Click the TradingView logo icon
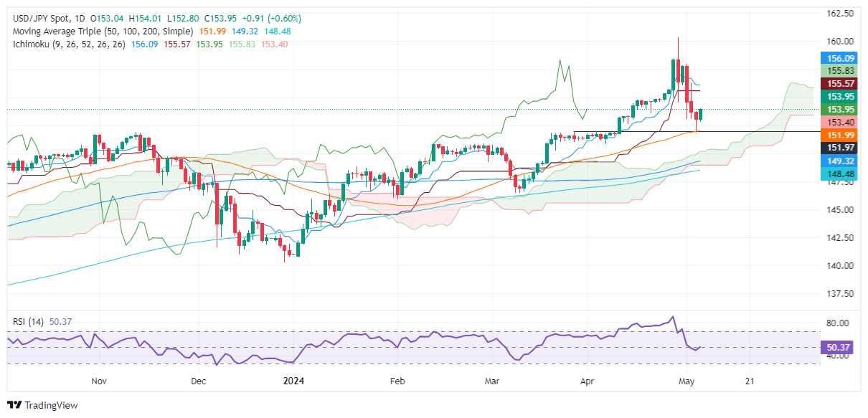The width and height of the screenshot is (868, 418). pyautogui.click(x=14, y=405)
